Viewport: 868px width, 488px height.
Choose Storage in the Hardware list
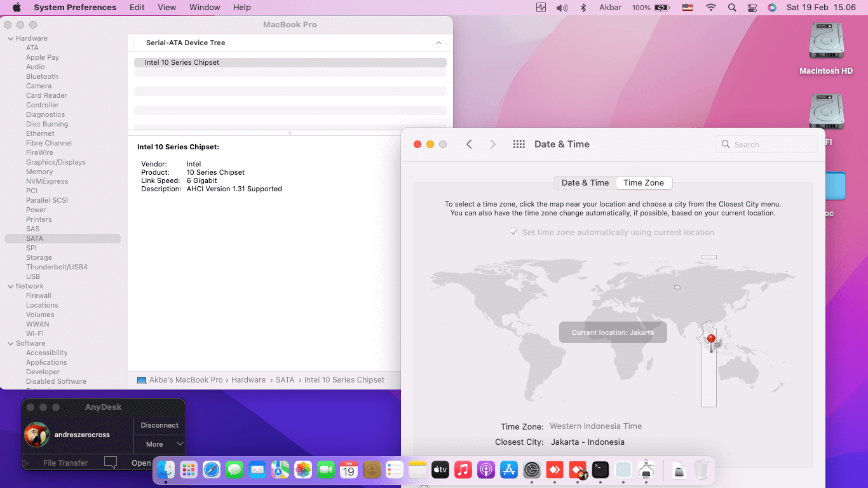pyautogui.click(x=39, y=257)
